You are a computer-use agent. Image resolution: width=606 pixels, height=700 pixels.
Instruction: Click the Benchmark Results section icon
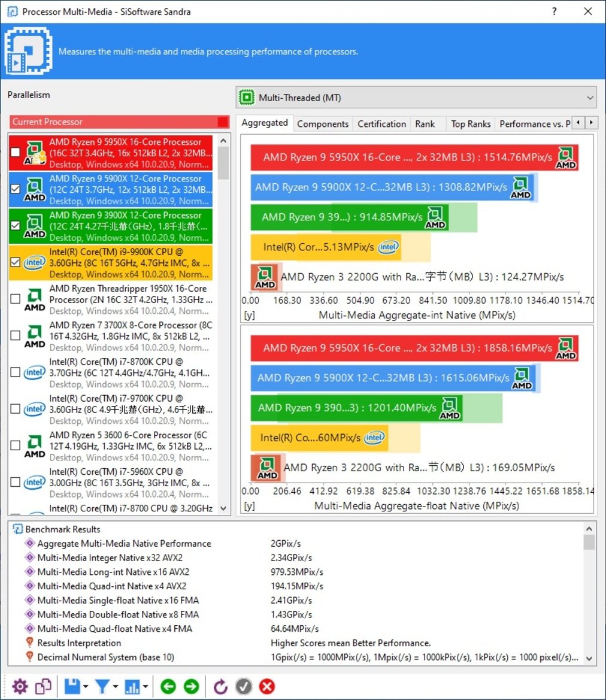pos(17,529)
